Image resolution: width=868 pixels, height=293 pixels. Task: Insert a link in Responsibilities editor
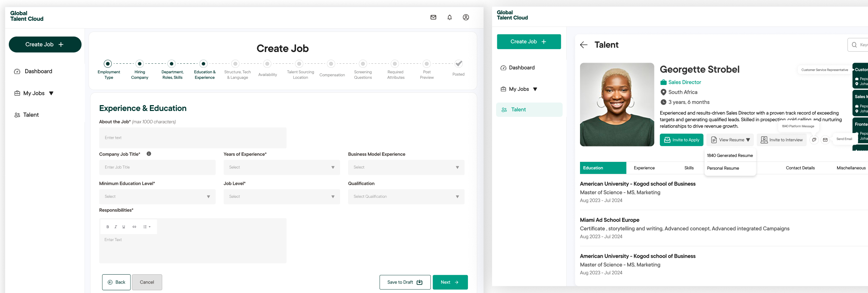pos(134,227)
